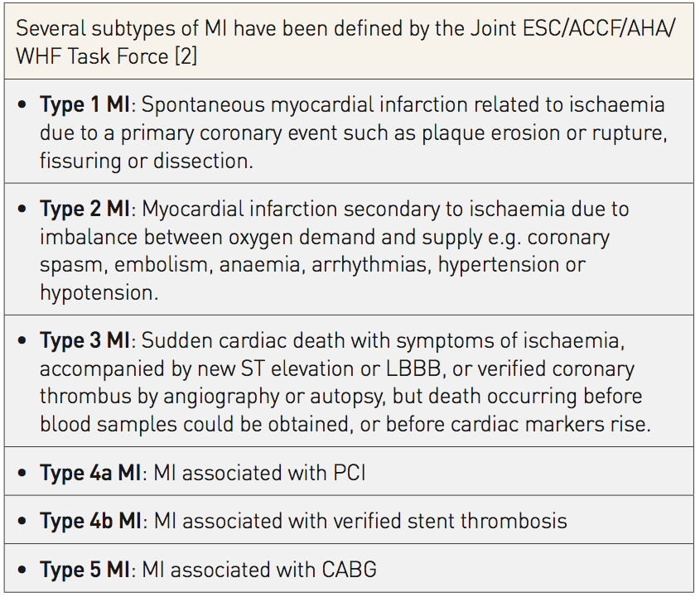Image resolution: width=700 pixels, height=597 pixels.
Task: Click the 'Type 3 MI' bold label
Action: pyautogui.click(x=89, y=341)
